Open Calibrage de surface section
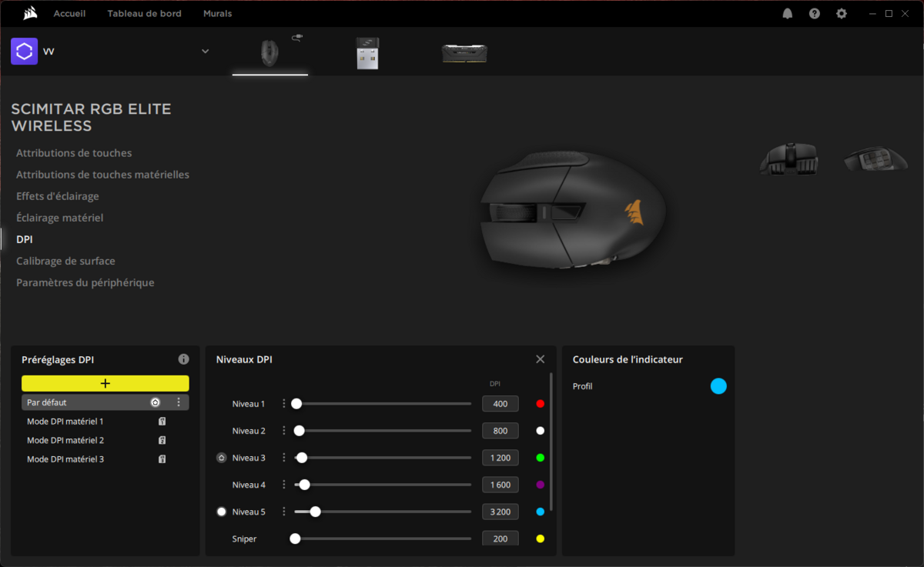Screen dimensions: 924x567 [x=65, y=261]
